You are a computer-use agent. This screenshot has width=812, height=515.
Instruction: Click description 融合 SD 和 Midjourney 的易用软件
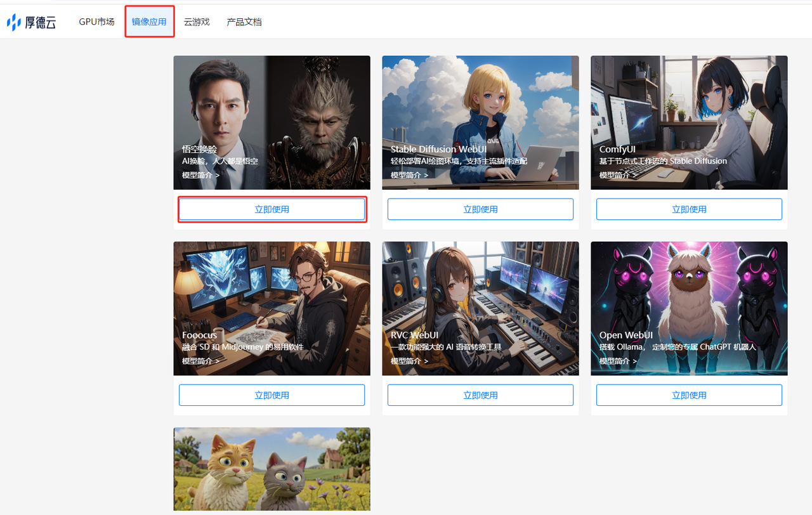tap(242, 347)
